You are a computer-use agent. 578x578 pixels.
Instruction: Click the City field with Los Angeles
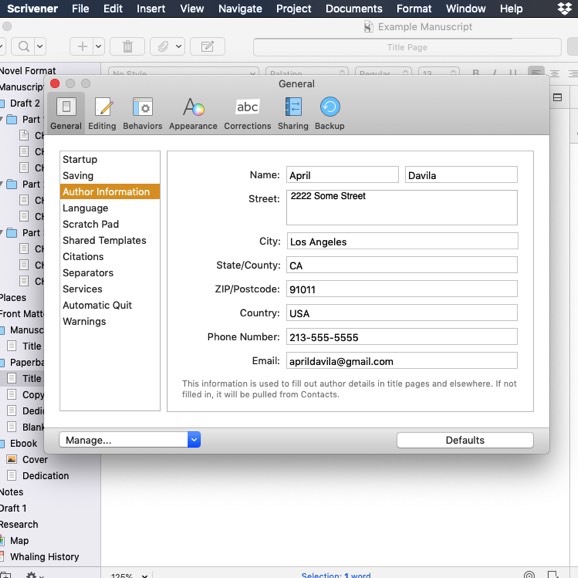[x=402, y=241]
